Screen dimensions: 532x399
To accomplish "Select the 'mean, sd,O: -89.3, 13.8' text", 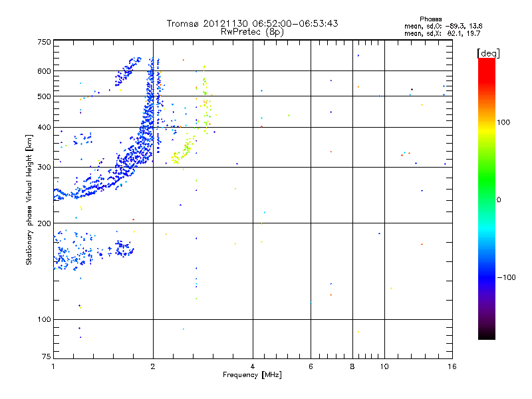I will [443, 26].
